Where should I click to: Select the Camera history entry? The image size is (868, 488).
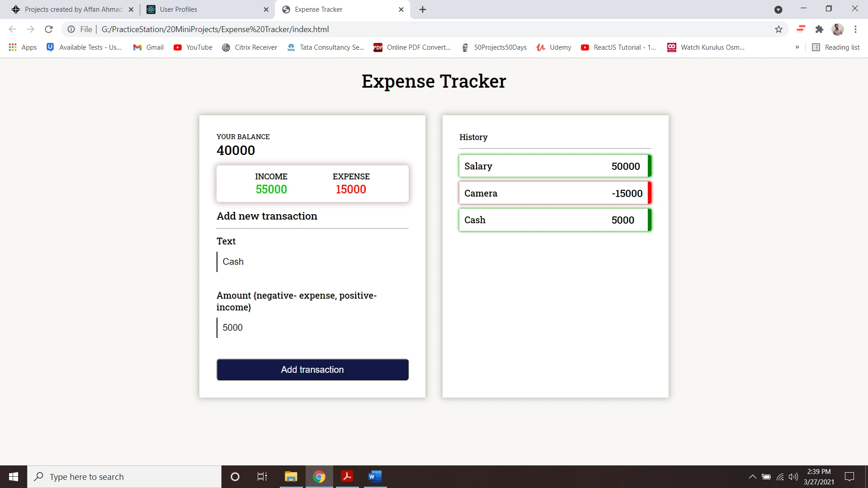point(555,193)
